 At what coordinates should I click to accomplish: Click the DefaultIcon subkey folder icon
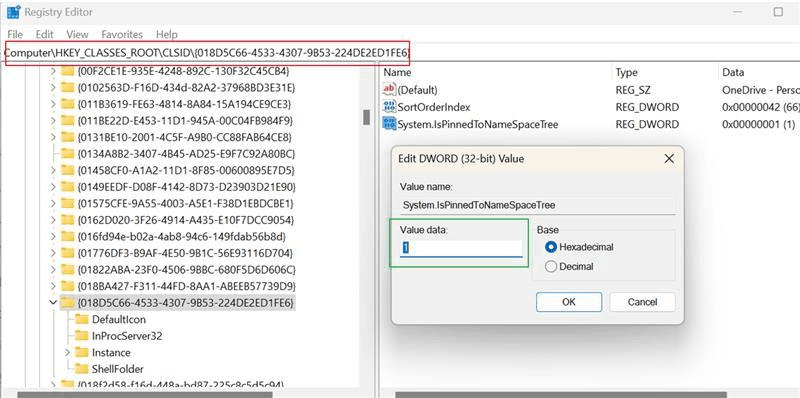[x=82, y=319]
